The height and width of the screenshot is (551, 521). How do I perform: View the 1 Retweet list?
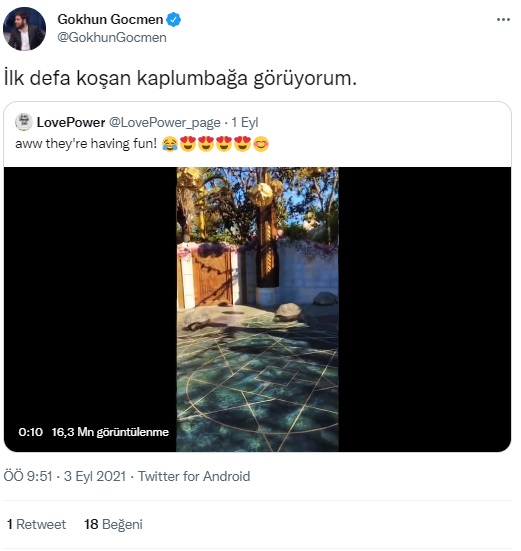tap(36, 524)
